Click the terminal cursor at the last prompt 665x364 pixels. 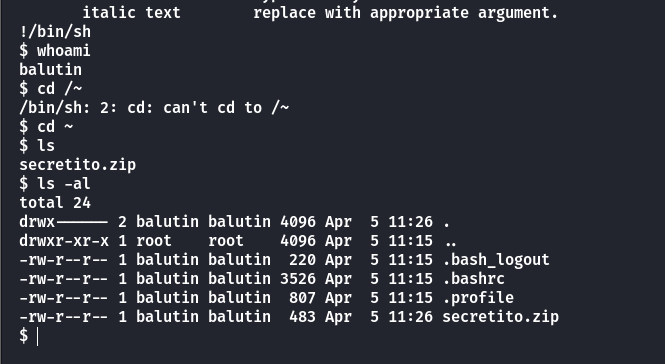(37, 336)
